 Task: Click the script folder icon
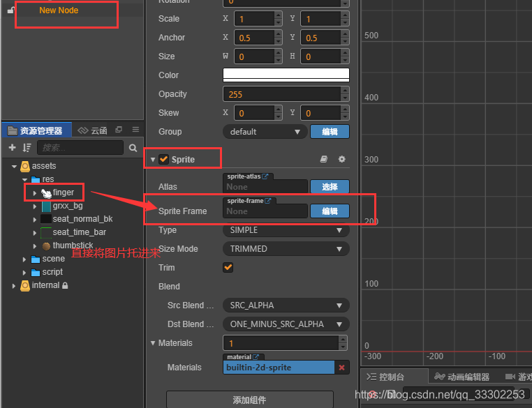(x=36, y=273)
